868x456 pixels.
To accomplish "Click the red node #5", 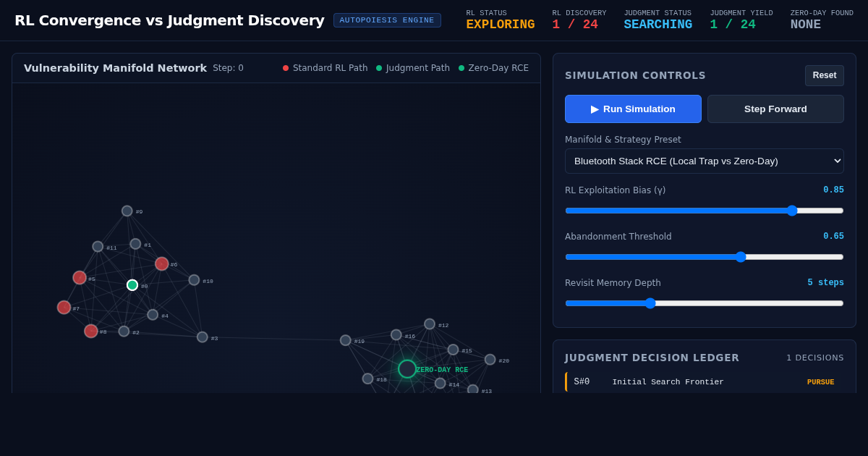I will click(80, 278).
